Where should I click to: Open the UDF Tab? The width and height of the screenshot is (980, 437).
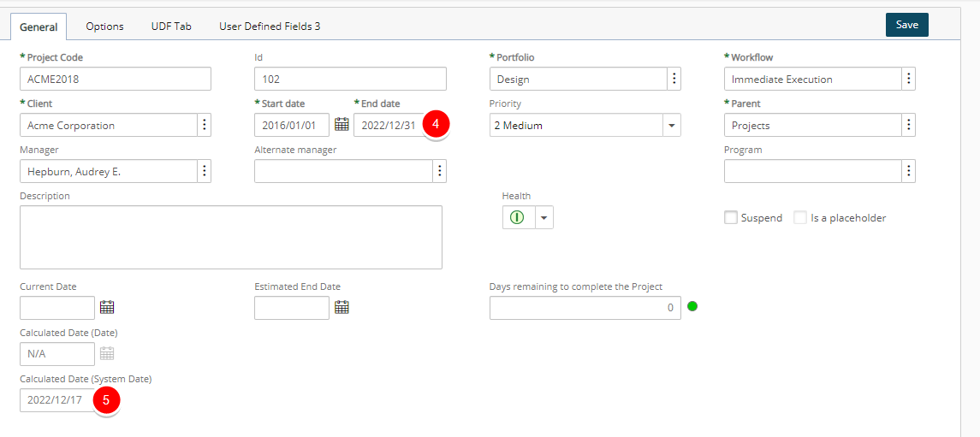(171, 27)
